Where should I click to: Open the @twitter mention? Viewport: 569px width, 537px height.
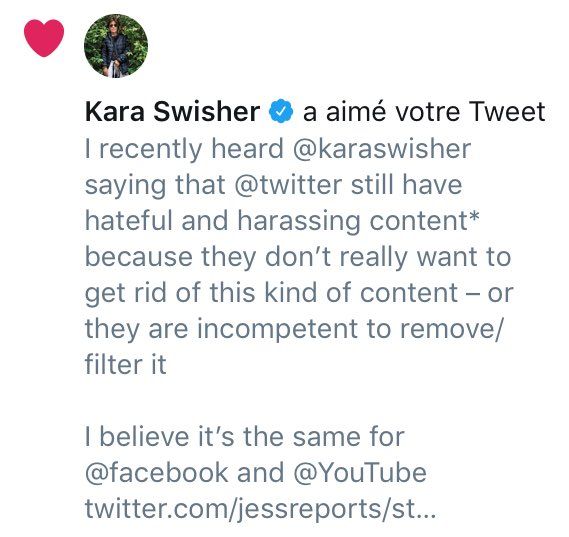(x=288, y=185)
